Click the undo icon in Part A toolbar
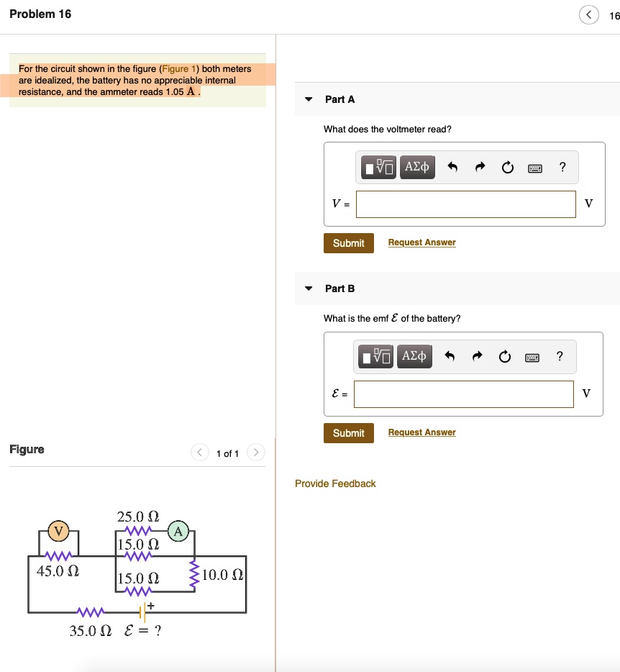The height and width of the screenshot is (672, 620). (452, 166)
